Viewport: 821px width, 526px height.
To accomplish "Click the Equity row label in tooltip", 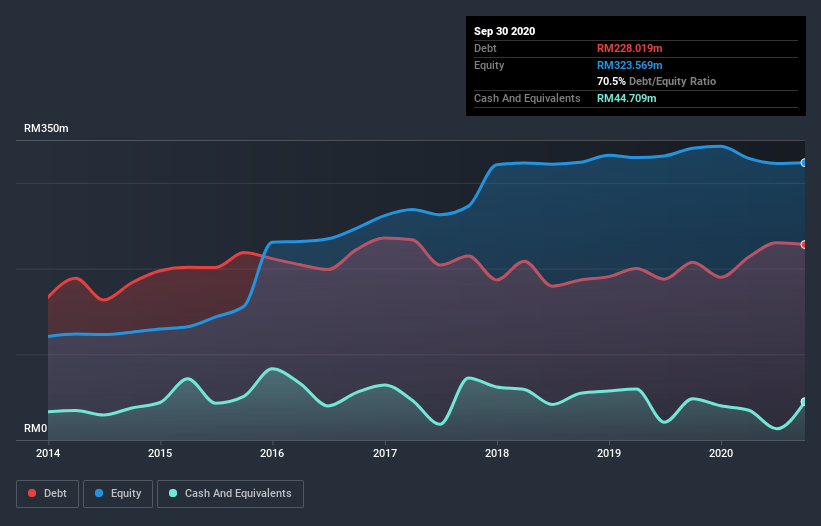I will (x=489, y=65).
